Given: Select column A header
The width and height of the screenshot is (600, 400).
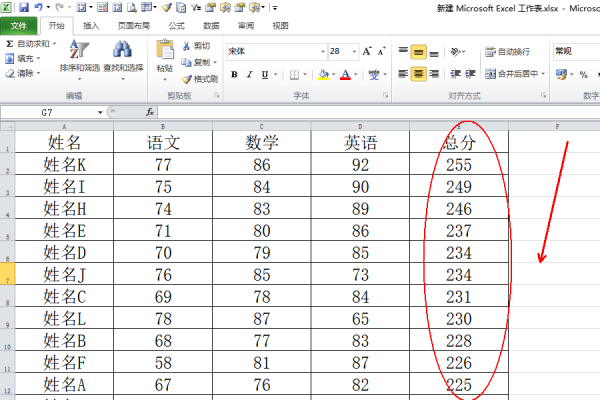Looking at the screenshot, I should pyautogui.click(x=64, y=126).
